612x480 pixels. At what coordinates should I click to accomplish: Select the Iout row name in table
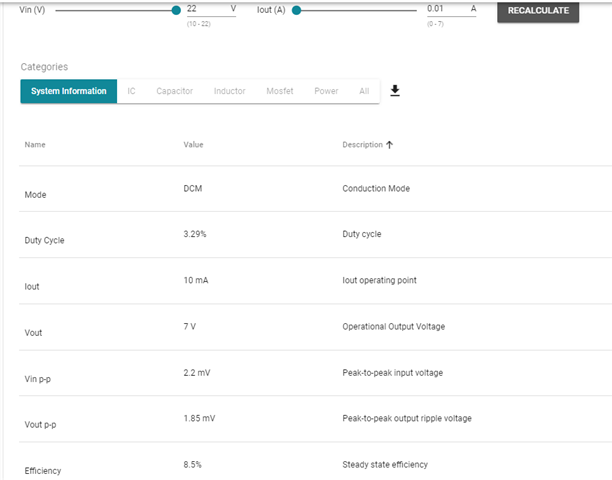32,286
